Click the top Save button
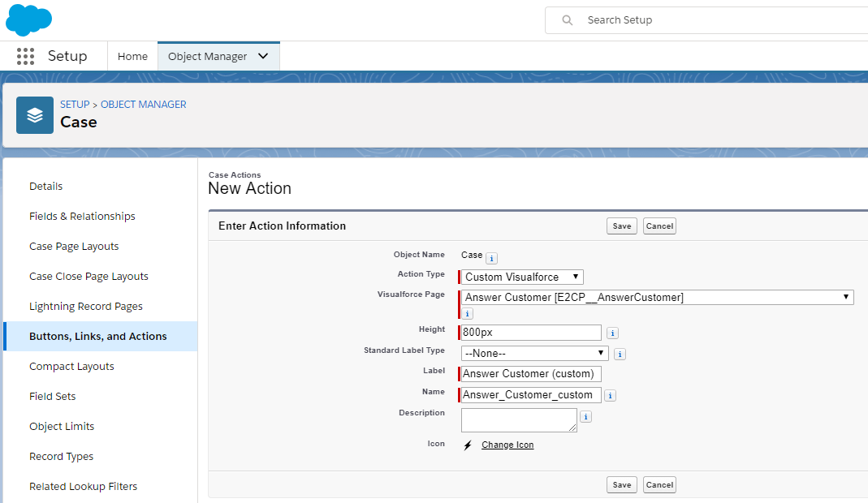The width and height of the screenshot is (868, 503). pos(622,226)
